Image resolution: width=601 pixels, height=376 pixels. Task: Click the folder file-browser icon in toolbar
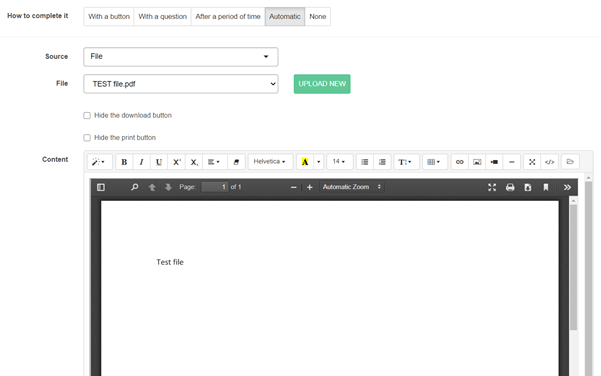(570, 162)
